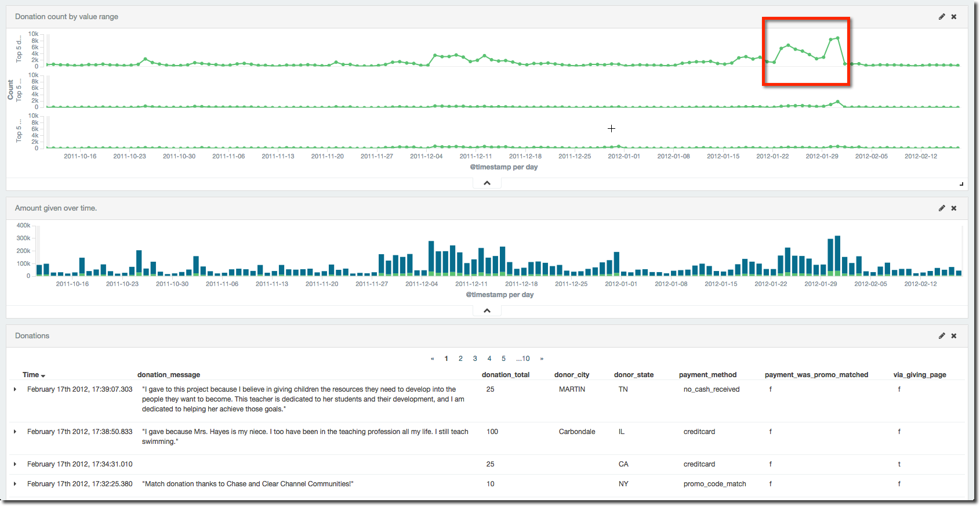Click resize handle of Donation count panel
This screenshot has height=506, width=980.
961,184
